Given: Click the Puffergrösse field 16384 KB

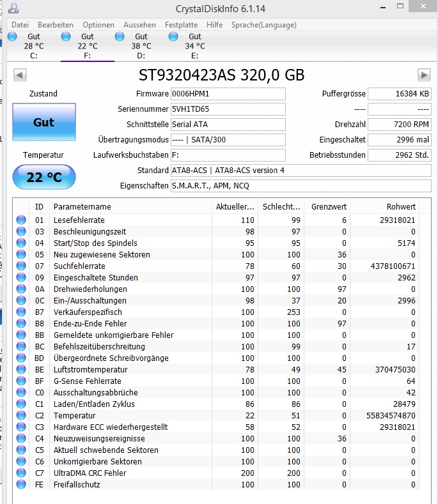Looking at the screenshot, I should tap(400, 94).
